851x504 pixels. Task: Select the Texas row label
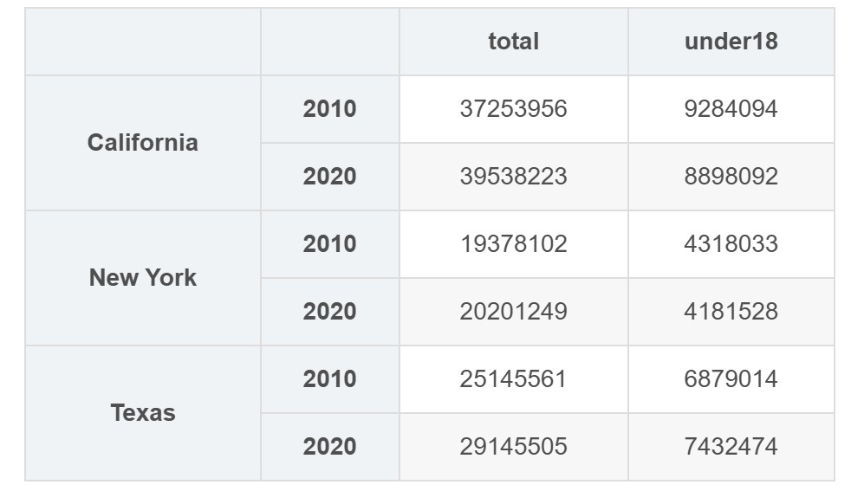point(143,413)
